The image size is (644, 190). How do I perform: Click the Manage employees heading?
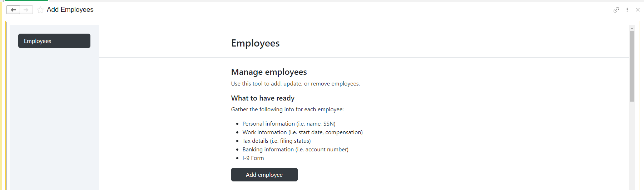[x=269, y=72]
